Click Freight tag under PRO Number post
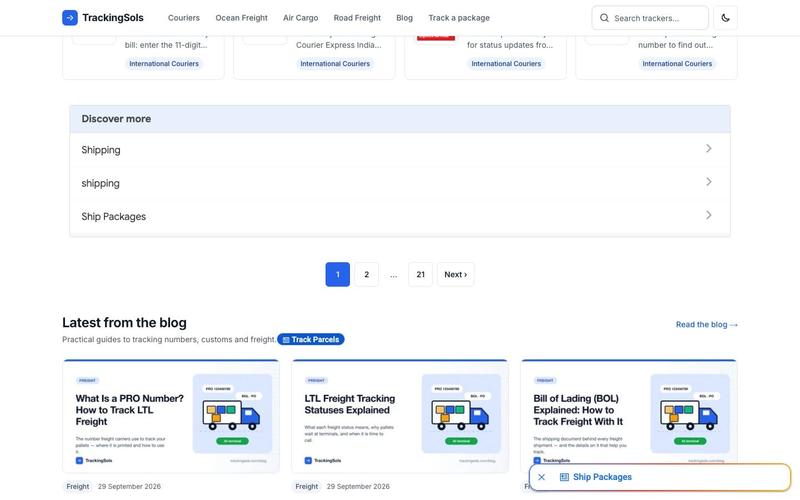 [78, 487]
